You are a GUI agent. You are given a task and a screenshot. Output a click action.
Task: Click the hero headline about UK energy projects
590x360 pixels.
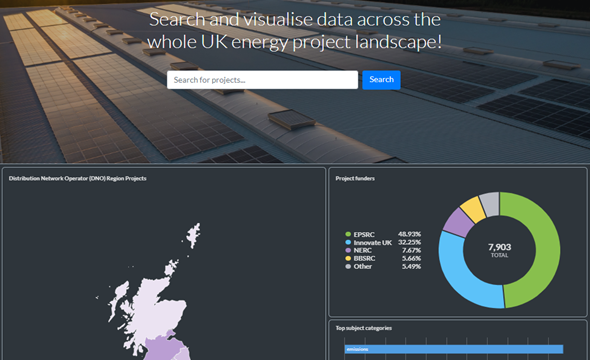point(295,30)
